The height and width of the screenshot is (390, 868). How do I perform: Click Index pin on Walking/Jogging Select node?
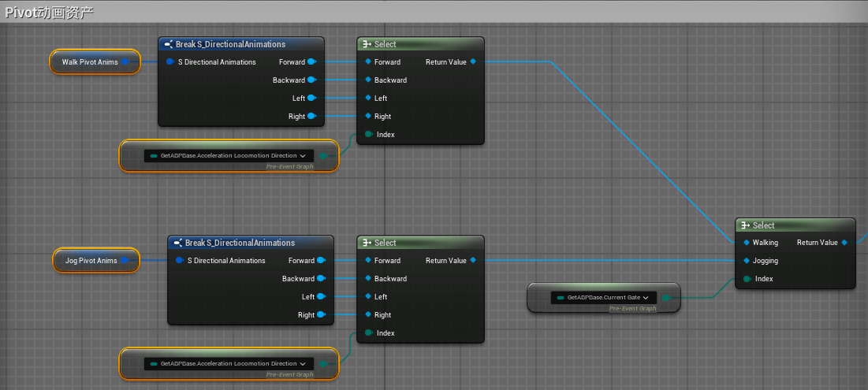coord(747,279)
